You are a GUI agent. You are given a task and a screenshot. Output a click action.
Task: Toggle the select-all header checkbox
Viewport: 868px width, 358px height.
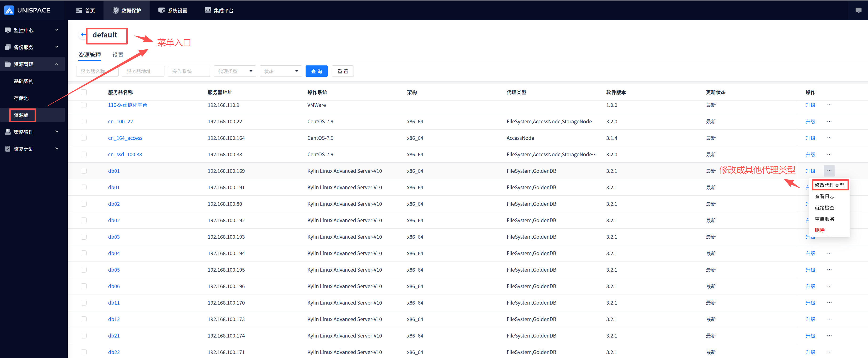[84, 92]
